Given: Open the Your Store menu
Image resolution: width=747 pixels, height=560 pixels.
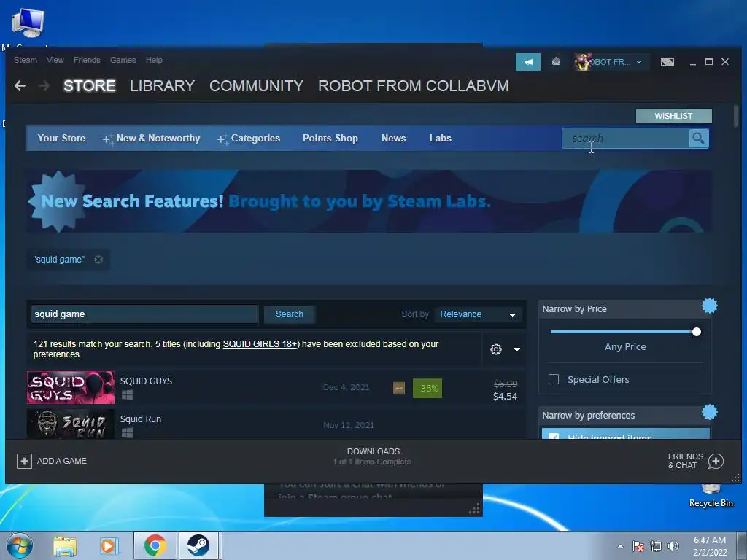Looking at the screenshot, I should (61, 138).
